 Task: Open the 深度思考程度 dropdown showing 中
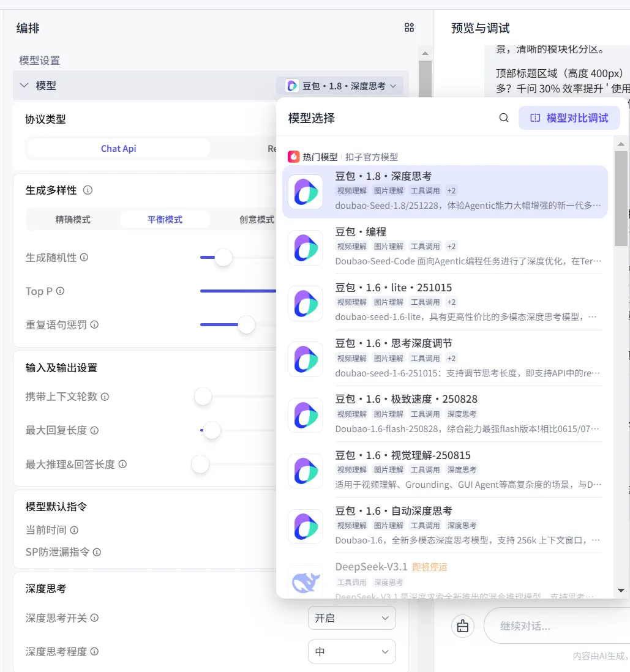click(x=351, y=651)
